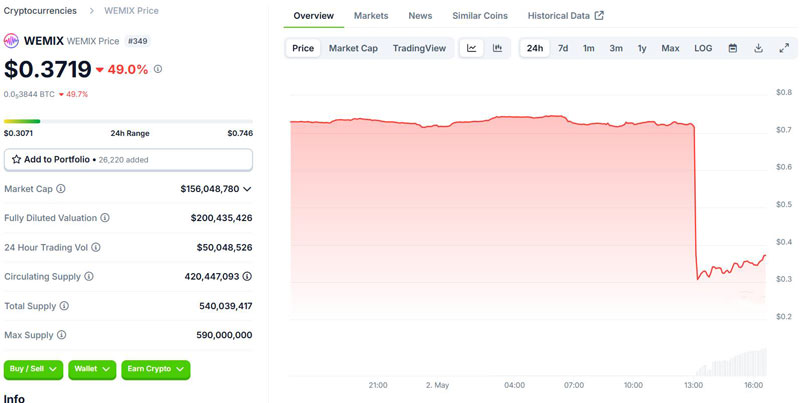Open price change info icon beside 49.0%
Viewport: 800px width, 403px height.
click(158, 69)
